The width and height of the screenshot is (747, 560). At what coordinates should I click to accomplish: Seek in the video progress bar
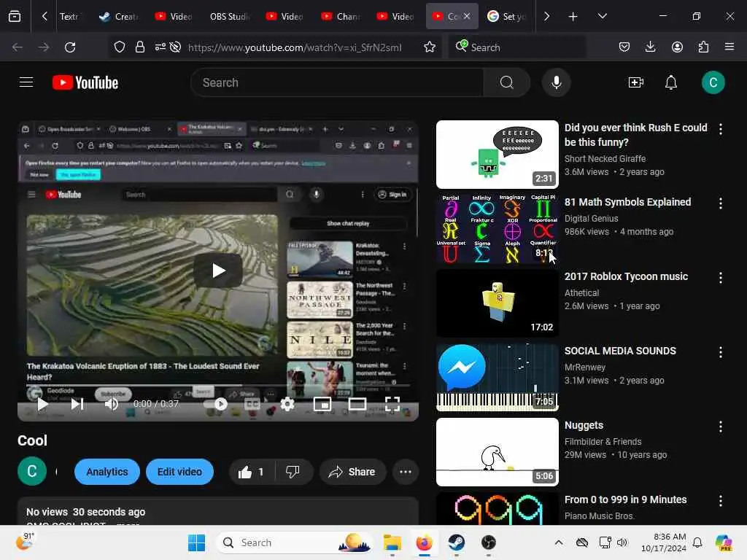tap(218, 385)
